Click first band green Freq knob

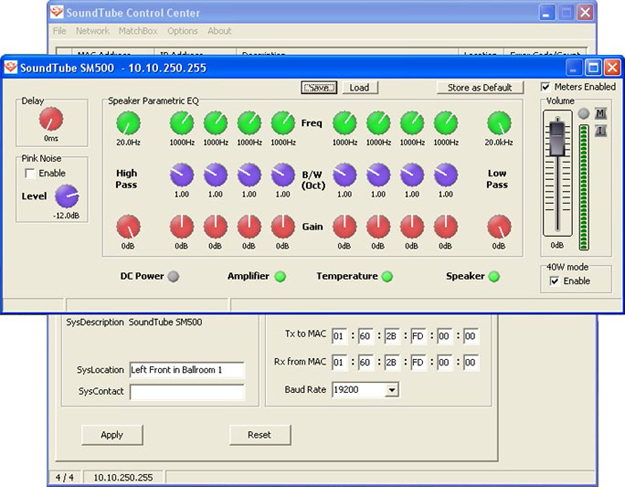tap(182, 123)
